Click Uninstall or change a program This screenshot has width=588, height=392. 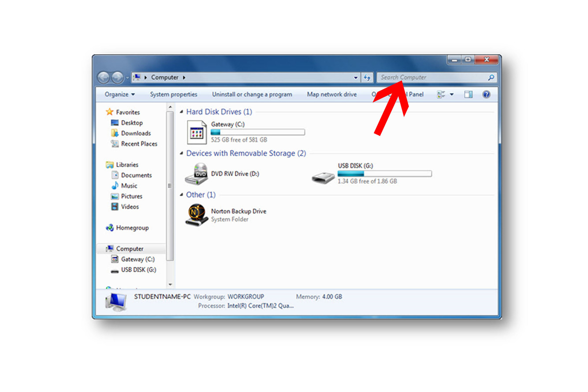[x=252, y=94]
